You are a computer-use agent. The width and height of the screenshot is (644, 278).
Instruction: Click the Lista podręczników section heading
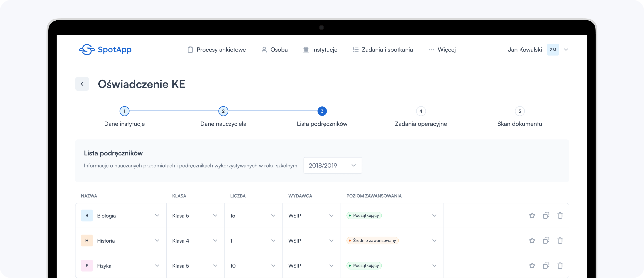113,153
